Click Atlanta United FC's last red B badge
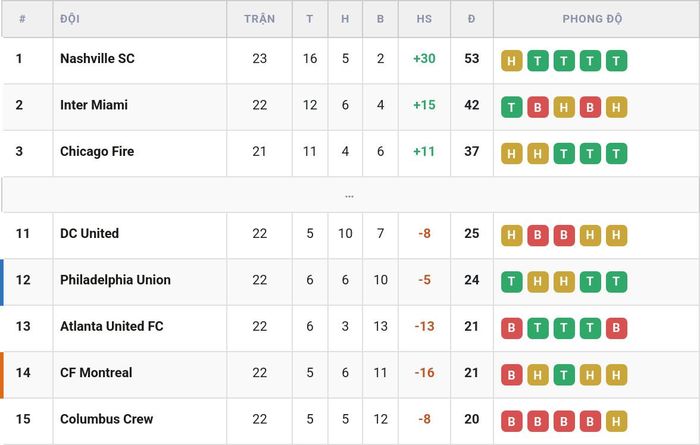 [617, 329]
